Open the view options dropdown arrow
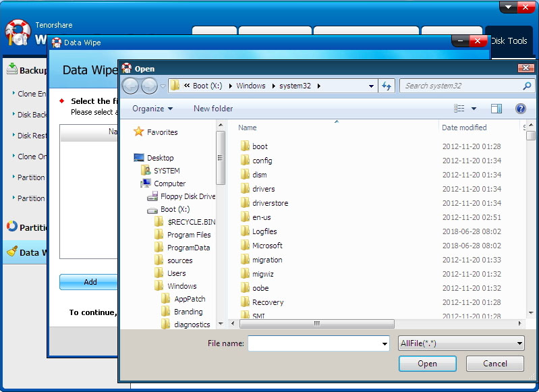Viewport: 539px width, 392px height. 474,109
